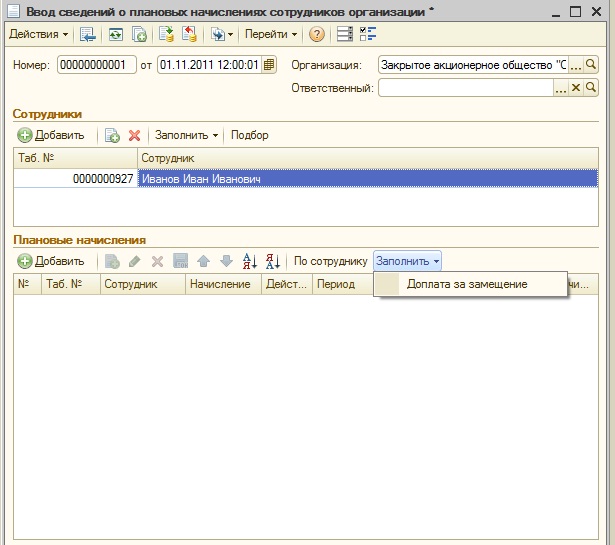Select the Иванов Иван Иванович row
Screen dimensions: 615x545
[x=306, y=179]
